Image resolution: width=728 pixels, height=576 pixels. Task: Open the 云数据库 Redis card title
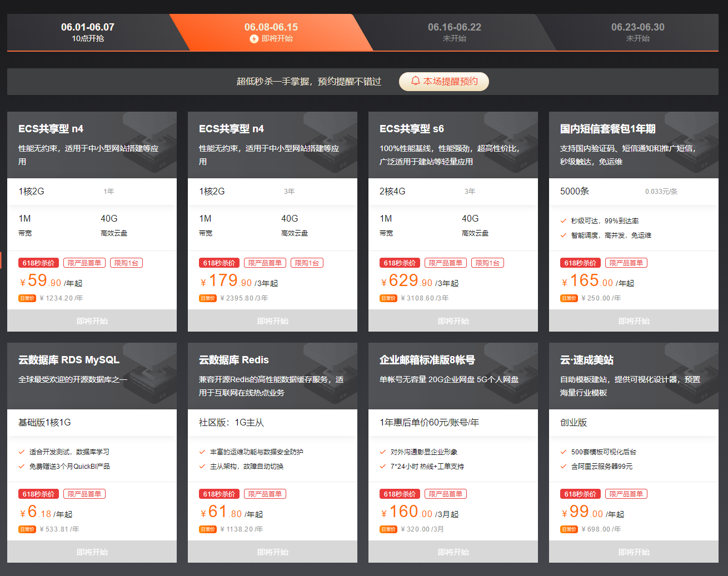pyautogui.click(x=234, y=360)
